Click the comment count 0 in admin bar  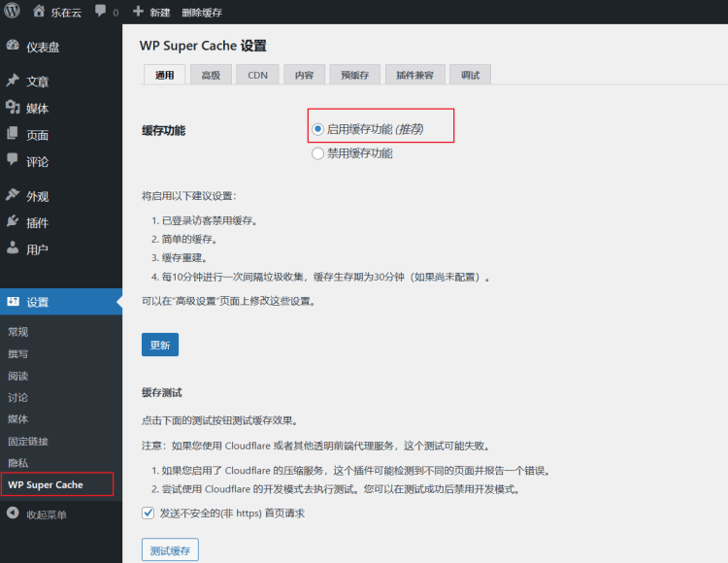[x=116, y=13]
